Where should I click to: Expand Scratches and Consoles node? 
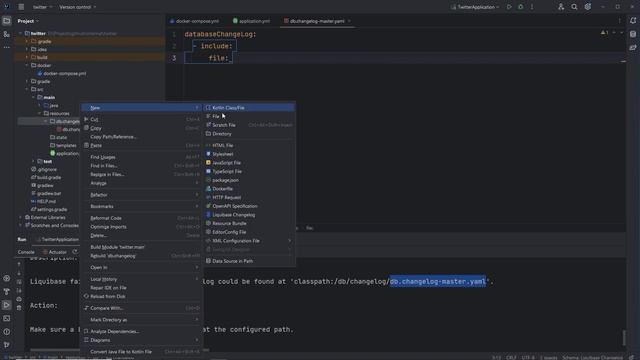pos(20,225)
